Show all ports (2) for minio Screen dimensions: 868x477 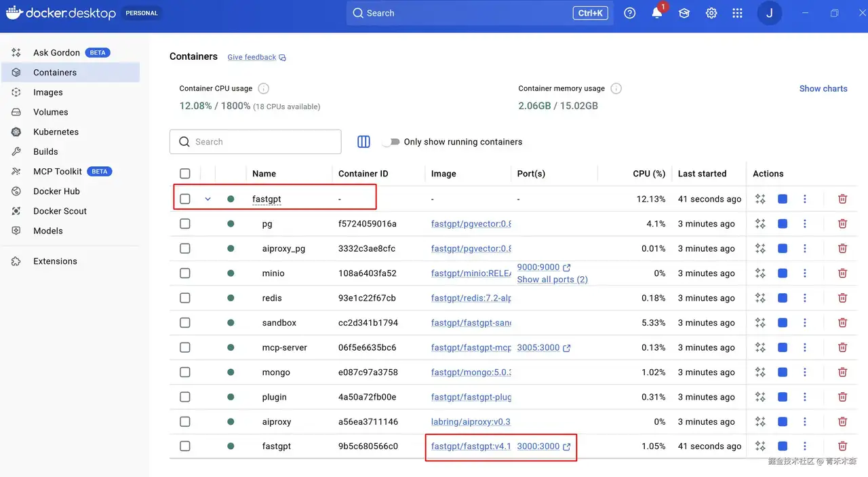click(x=552, y=280)
